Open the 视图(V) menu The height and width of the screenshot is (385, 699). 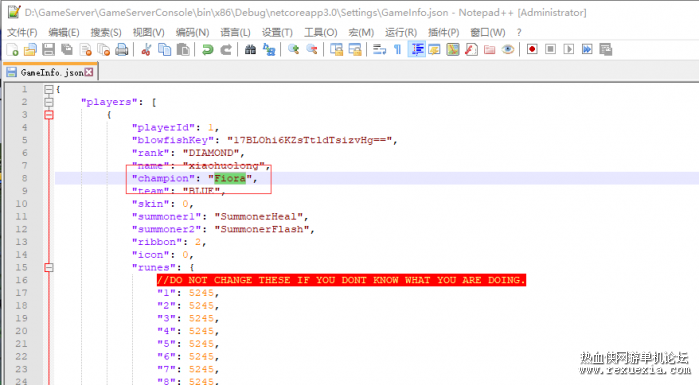click(148, 33)
